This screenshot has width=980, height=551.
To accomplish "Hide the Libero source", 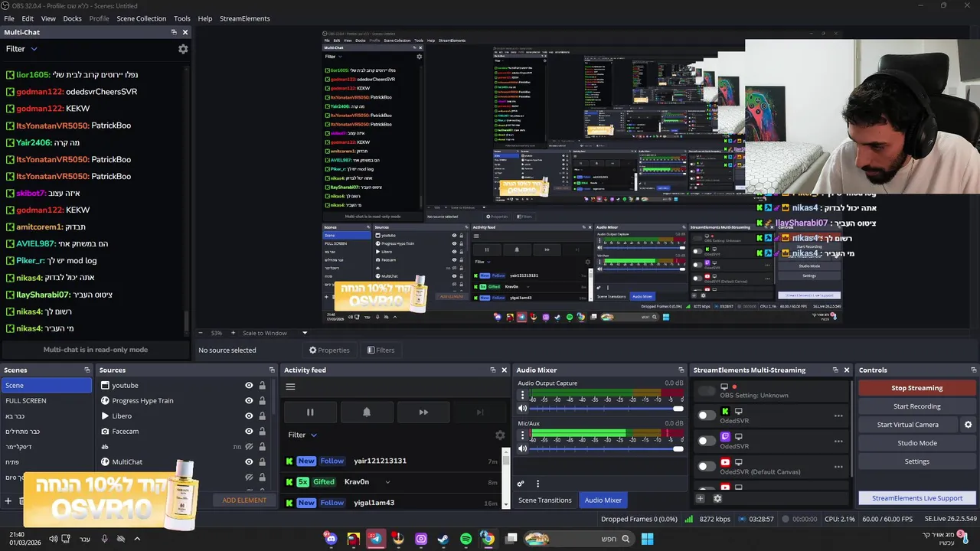I will (249, 416).
